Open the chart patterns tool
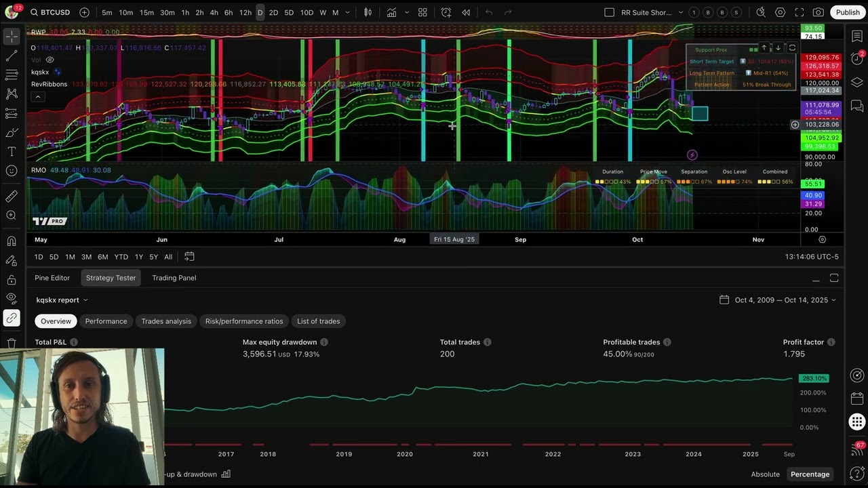Viewport: 868px width, 488px height. (12, 94)
